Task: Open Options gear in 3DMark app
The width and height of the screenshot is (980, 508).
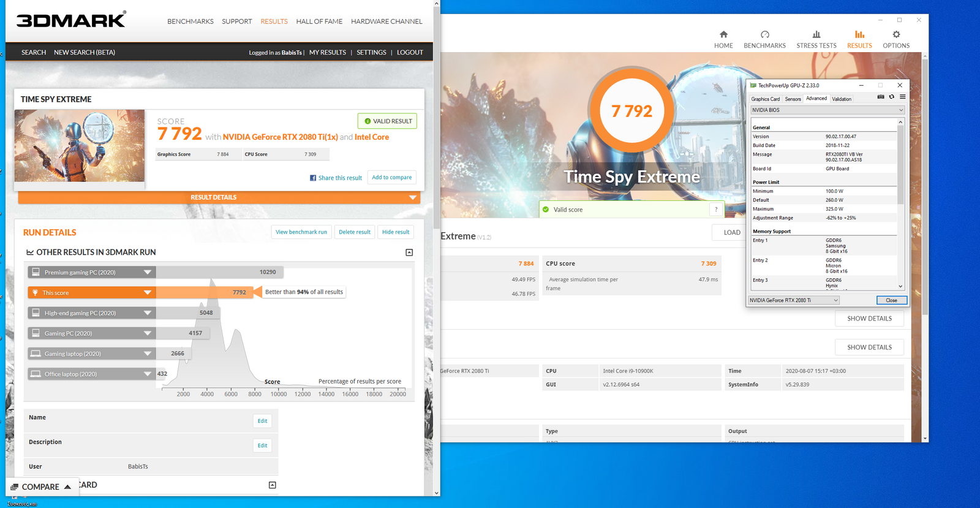Action: point(896,34)
